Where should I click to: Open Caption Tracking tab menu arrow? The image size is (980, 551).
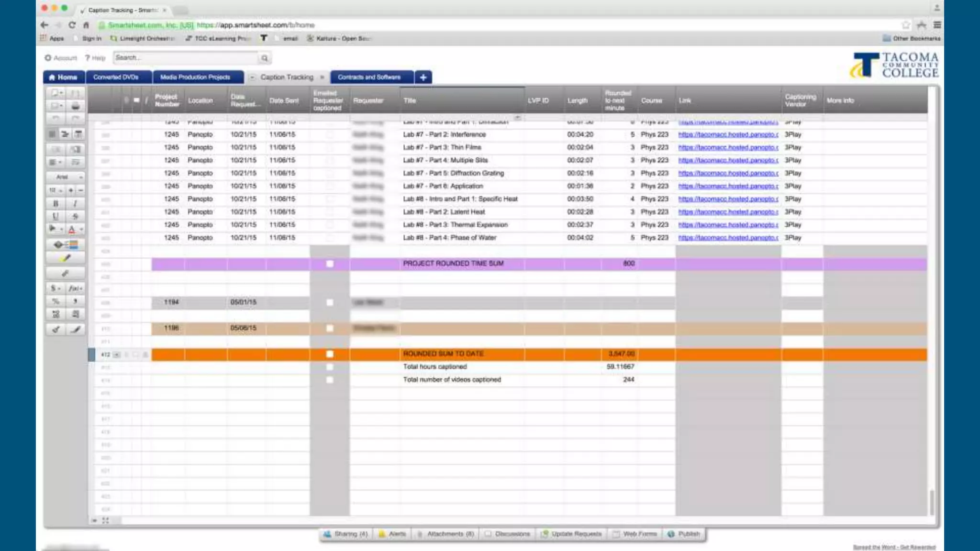(252, 77)
